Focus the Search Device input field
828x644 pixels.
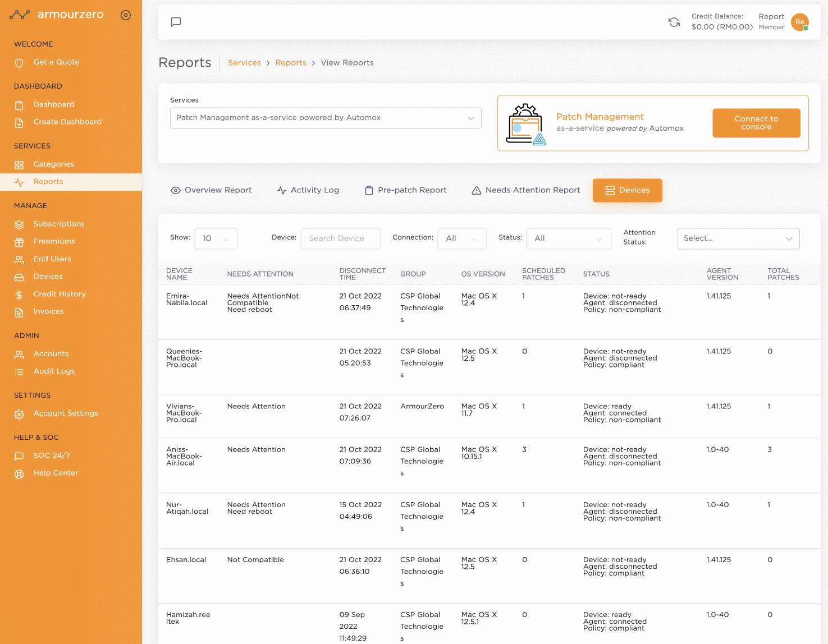[x=341, y=238]
